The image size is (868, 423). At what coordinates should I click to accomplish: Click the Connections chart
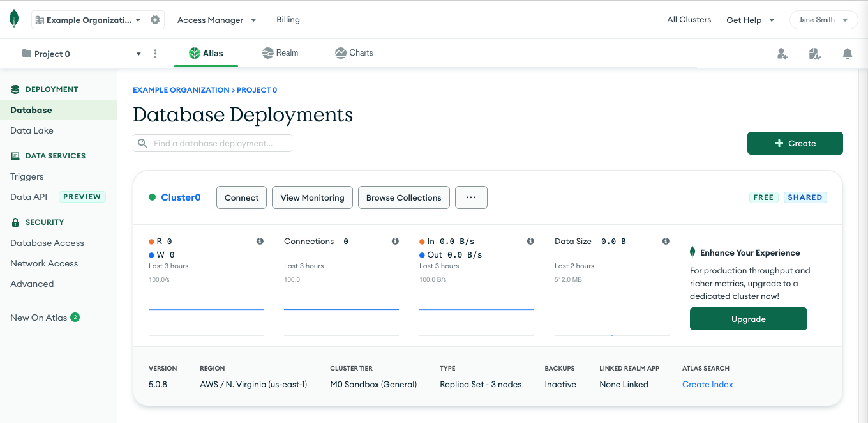point(341,309)
